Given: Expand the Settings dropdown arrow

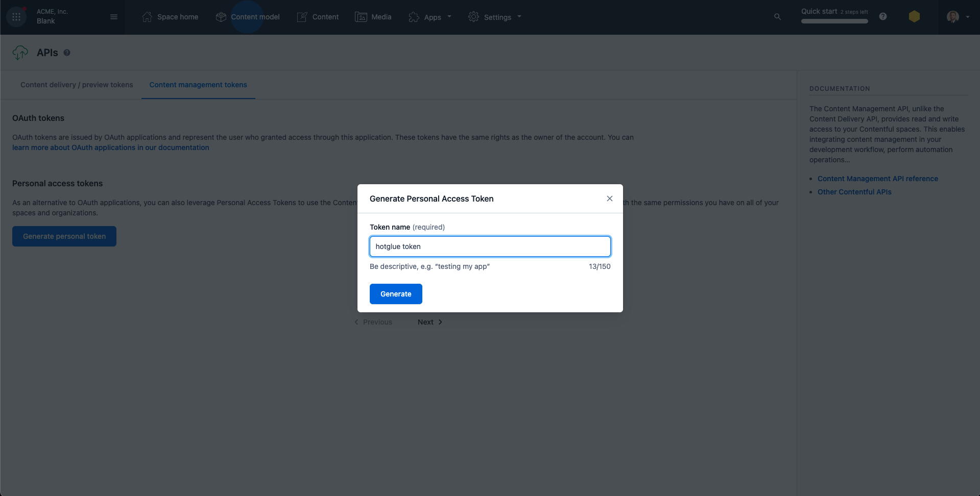Looking at the screenshot, I should click(x=519, y=16).
